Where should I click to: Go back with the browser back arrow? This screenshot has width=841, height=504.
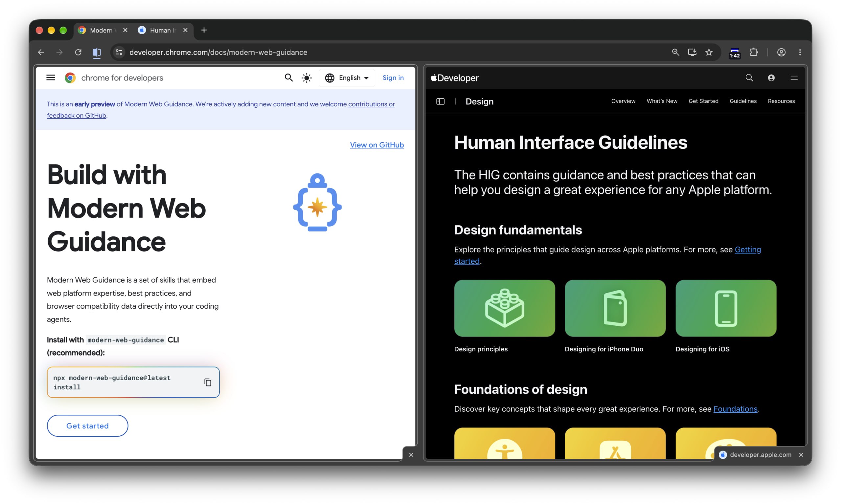tap(41, 52)
